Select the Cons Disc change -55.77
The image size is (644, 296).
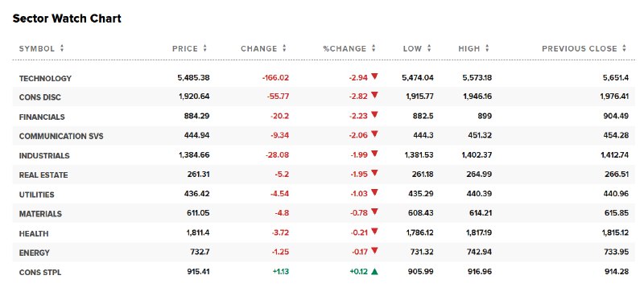(x=277, y=97)
